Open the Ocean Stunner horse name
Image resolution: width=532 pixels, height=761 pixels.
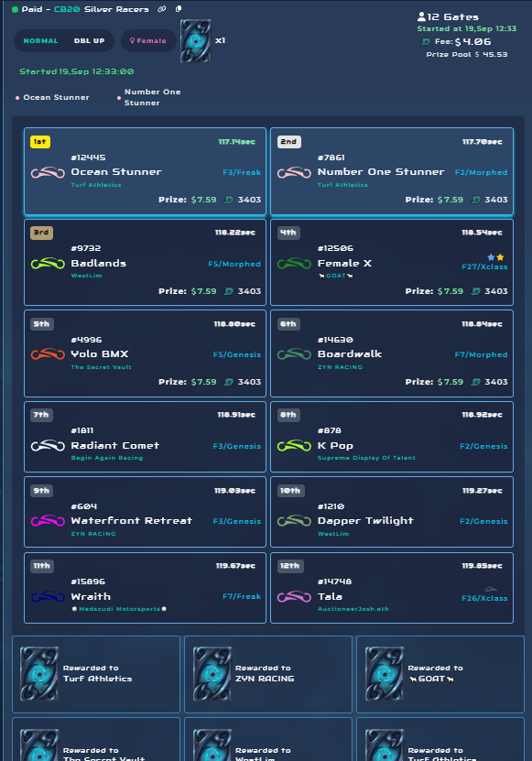point(116,172)
